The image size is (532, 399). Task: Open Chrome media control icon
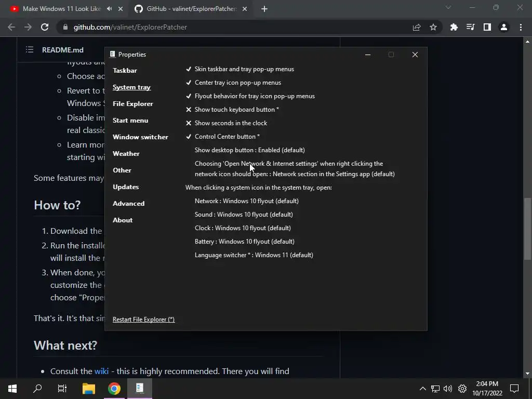pos(471,27)
